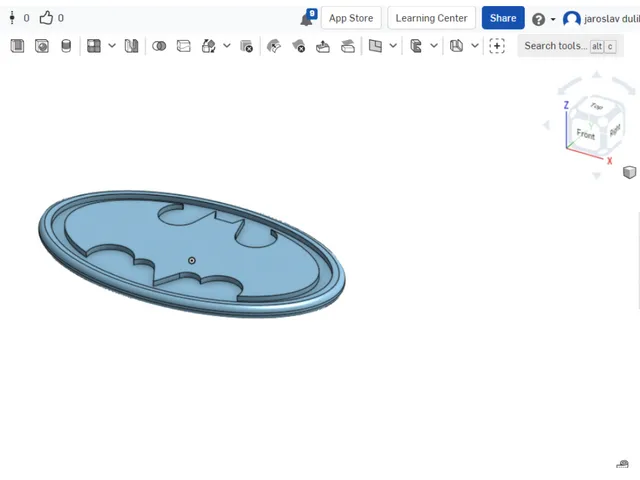Select the cylinder-shaped tool icon
The image size is (640, 480).
pos(66,46)
